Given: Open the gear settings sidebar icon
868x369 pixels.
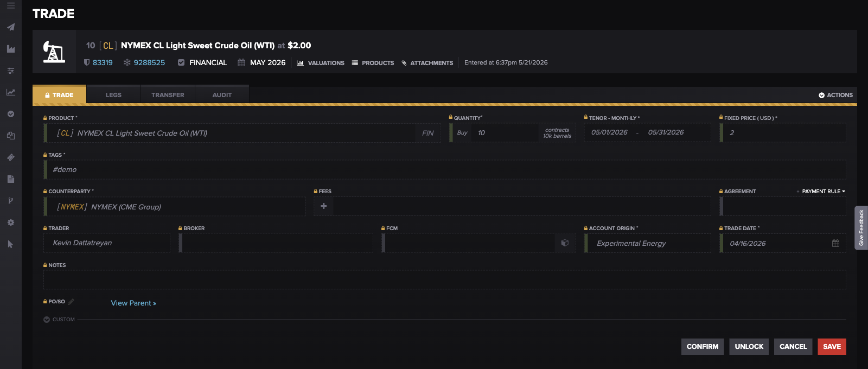Looking at the screenshot, I should point(10,222).
